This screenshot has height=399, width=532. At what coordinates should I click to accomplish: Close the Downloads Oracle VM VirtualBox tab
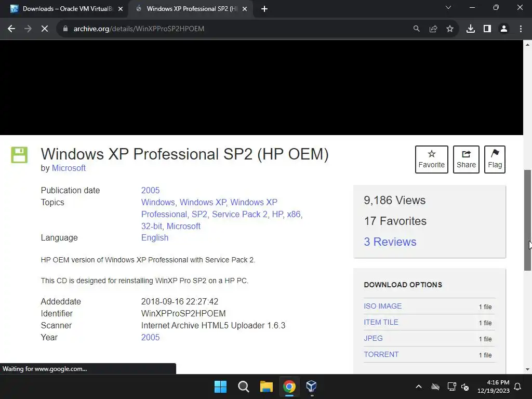(x=121, y=9)
